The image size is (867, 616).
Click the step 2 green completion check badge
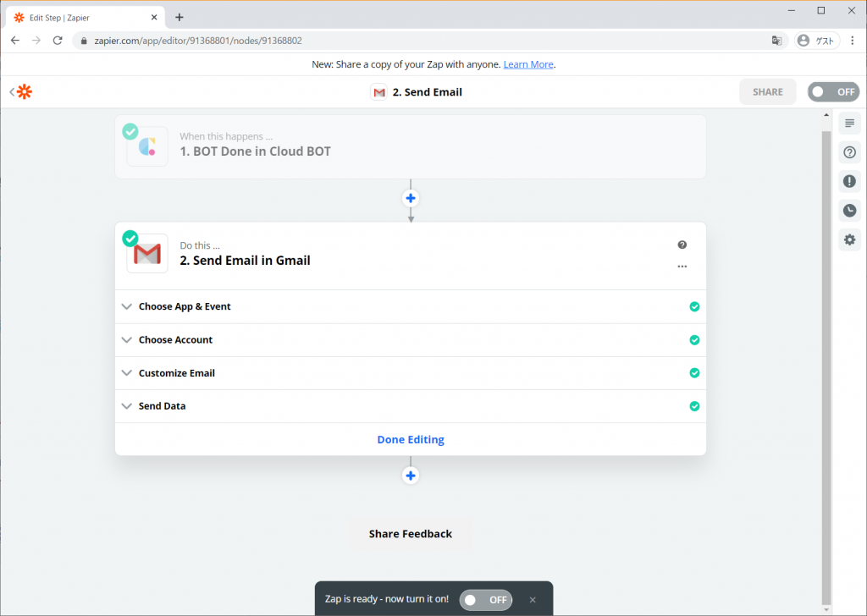[x=130, y=239]
